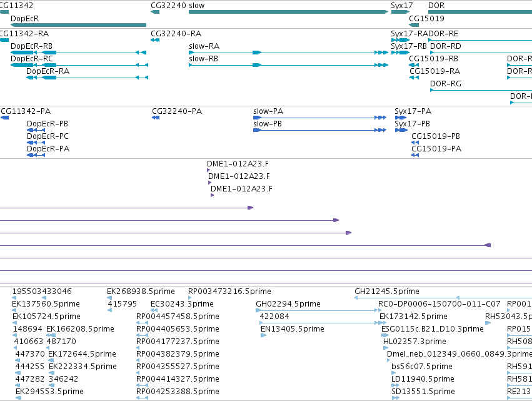This screenshot has height=401, width=532.
Task: Select the CG15019-RB transcript label
Action: point(434,59)
